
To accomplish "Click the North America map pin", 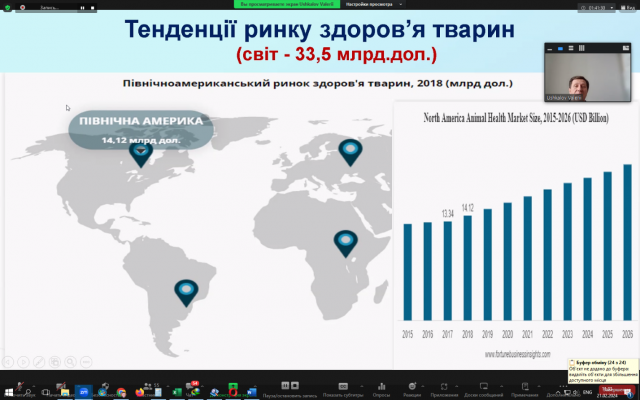I will (x=142, y=154).
